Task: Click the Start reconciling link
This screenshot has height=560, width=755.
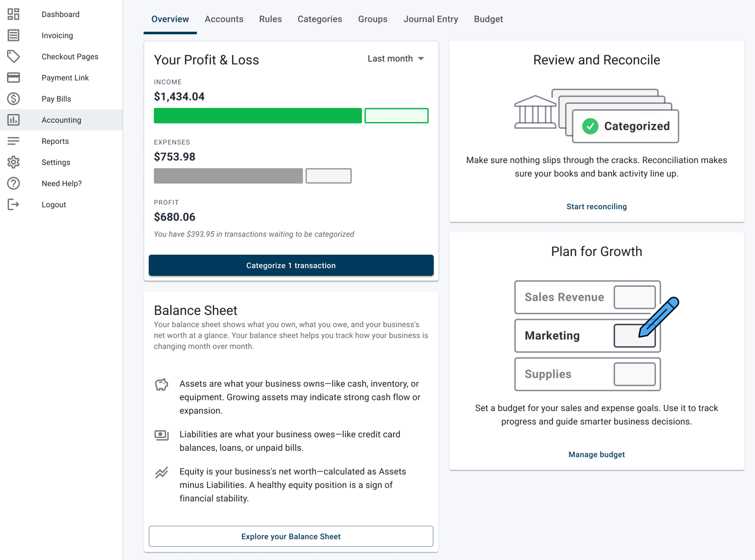Action: (596, 206)
